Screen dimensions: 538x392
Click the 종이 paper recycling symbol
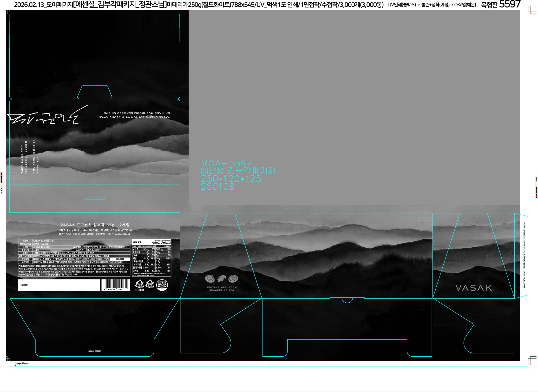[150, 284]
